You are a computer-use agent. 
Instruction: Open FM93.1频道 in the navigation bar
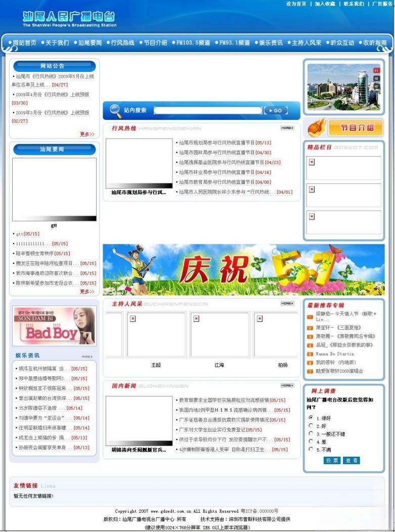point(235,43)
